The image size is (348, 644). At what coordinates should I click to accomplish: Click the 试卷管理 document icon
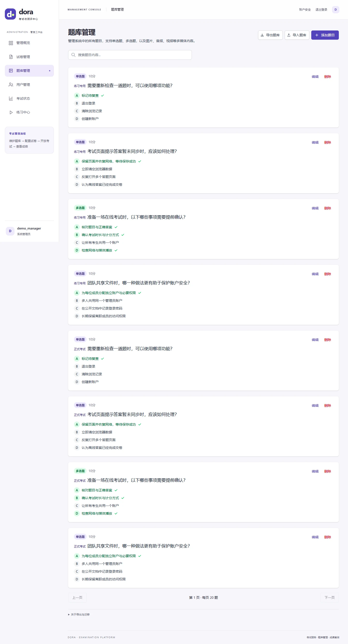click(11, 57)
